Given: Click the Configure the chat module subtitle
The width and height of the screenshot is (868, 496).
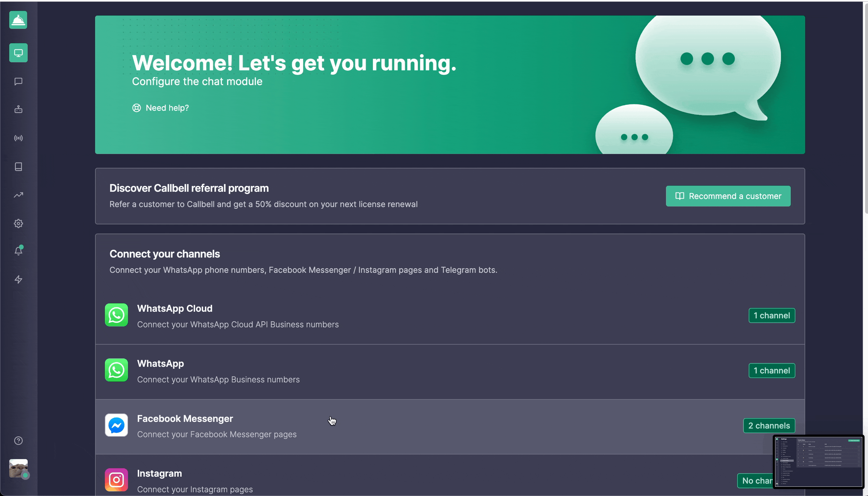Looking at the screenshot, I should coord(197,82).
